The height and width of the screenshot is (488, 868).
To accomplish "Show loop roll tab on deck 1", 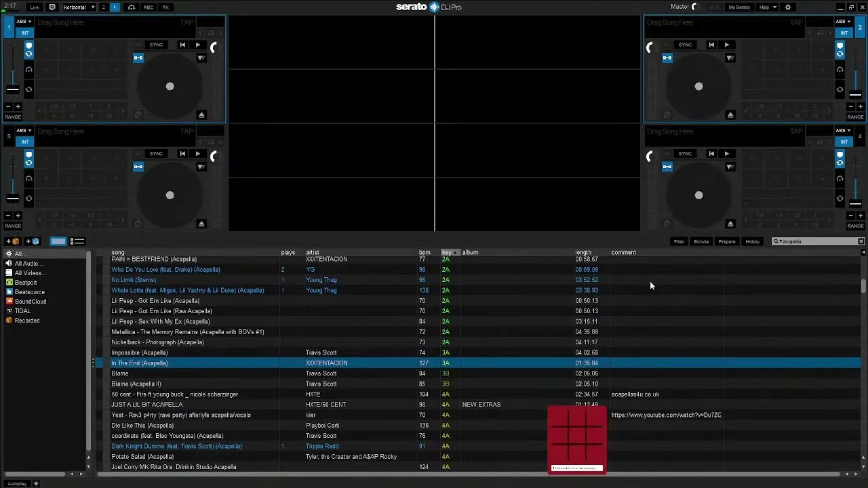I will (28, 89).
